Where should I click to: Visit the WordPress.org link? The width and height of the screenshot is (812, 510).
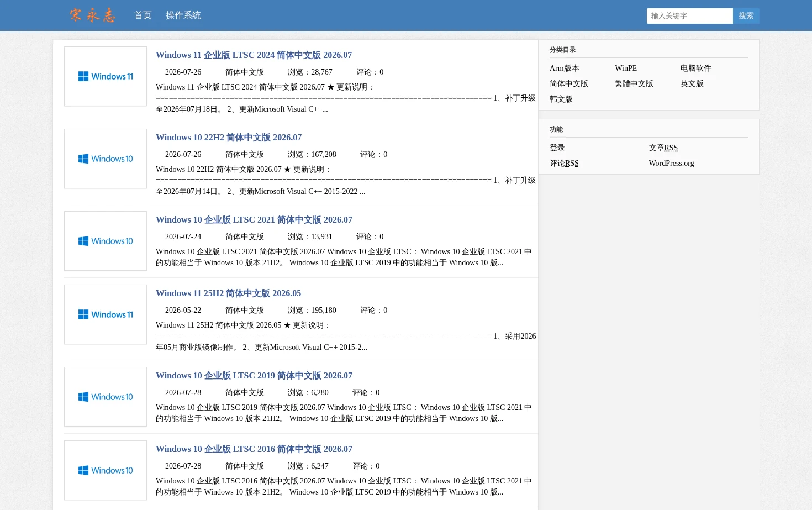672,164
